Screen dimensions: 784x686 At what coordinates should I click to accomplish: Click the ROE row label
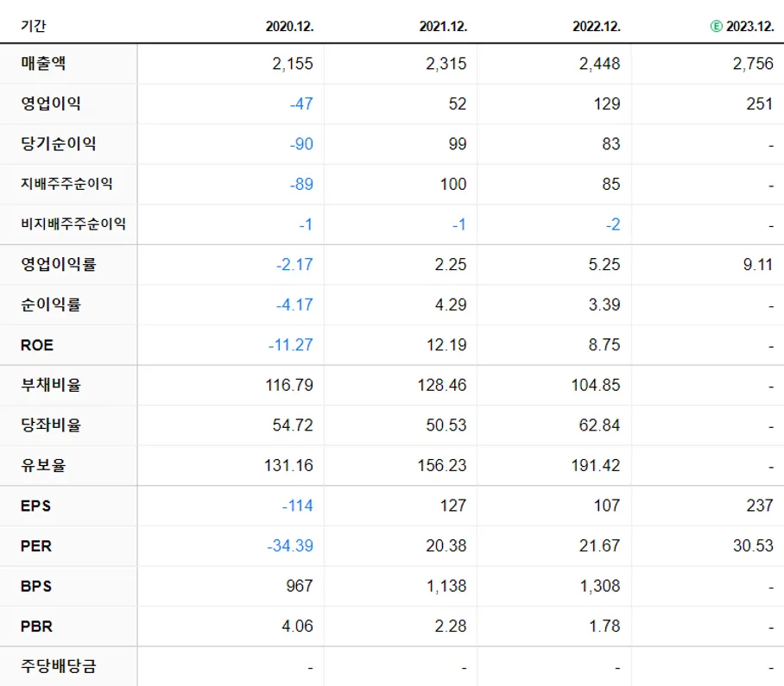click(37, 345)
